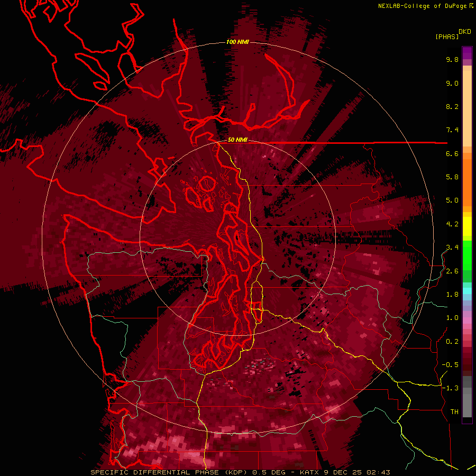Click the 100 NMI range ring label
This screenshot has height=476, width=476.
pyautogui.click(x=237, y=42)
